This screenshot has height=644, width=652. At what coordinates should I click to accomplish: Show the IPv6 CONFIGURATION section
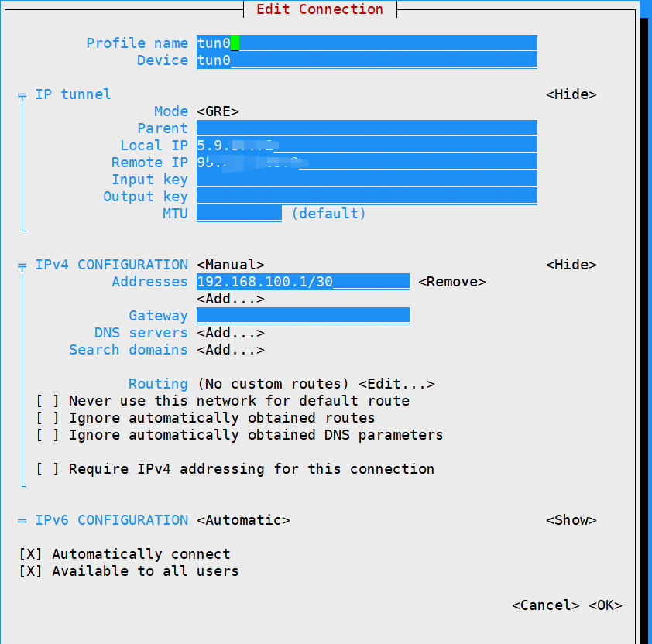(571, 520)
